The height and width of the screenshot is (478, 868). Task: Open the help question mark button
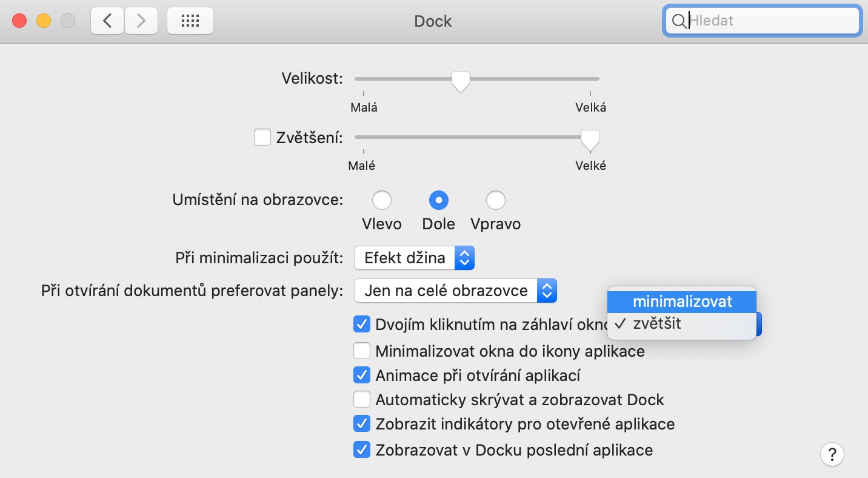click(832, 454)
